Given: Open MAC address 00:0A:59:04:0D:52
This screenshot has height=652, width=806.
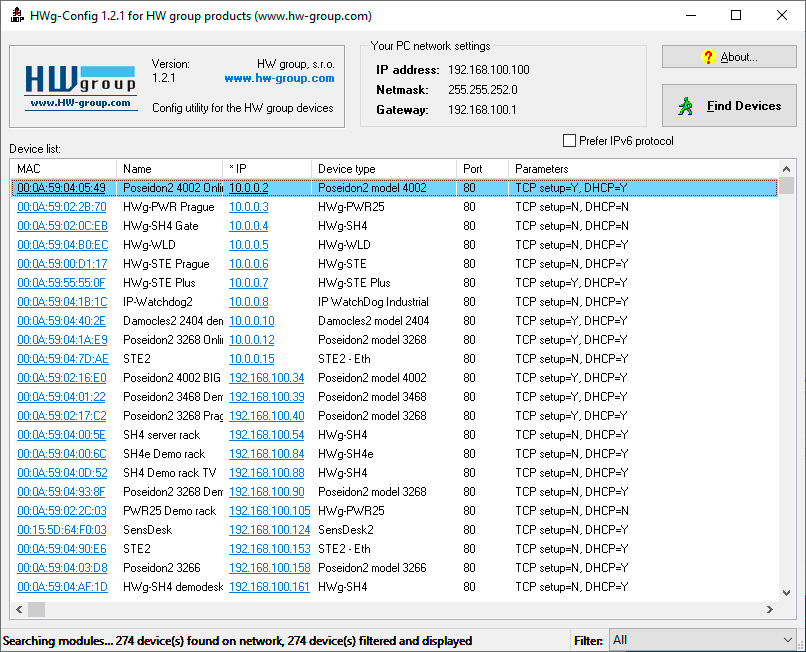Looking at the screenshot, I should tap(62, 474).
